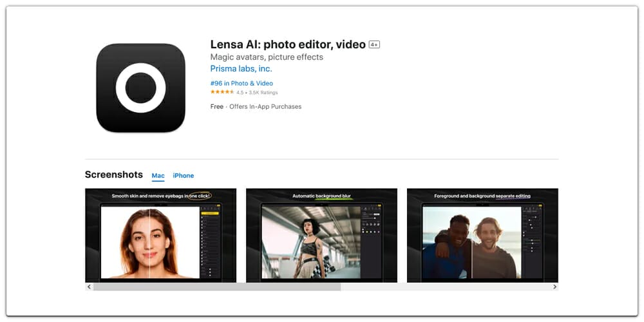The height and width of the screenshot is (322, 644).
Task: Click the 4+ age rating badge
Action: tap(374, 45)
